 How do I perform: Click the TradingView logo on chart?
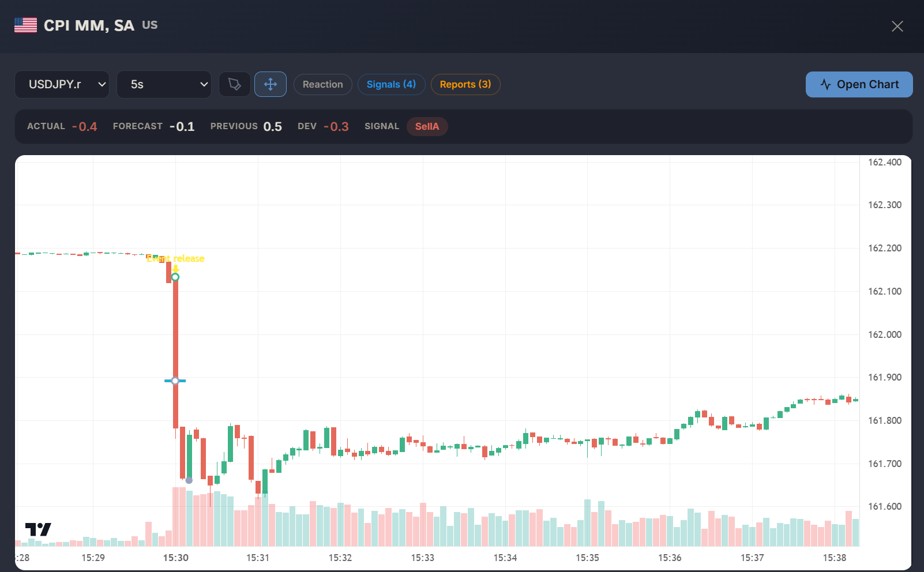38,529
